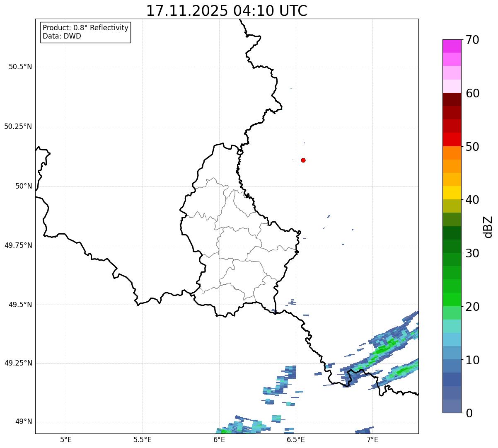Screen dimensions: 498x448
Task: Click the bright green colorbar segment above 20
Action: tap(452, 300)
